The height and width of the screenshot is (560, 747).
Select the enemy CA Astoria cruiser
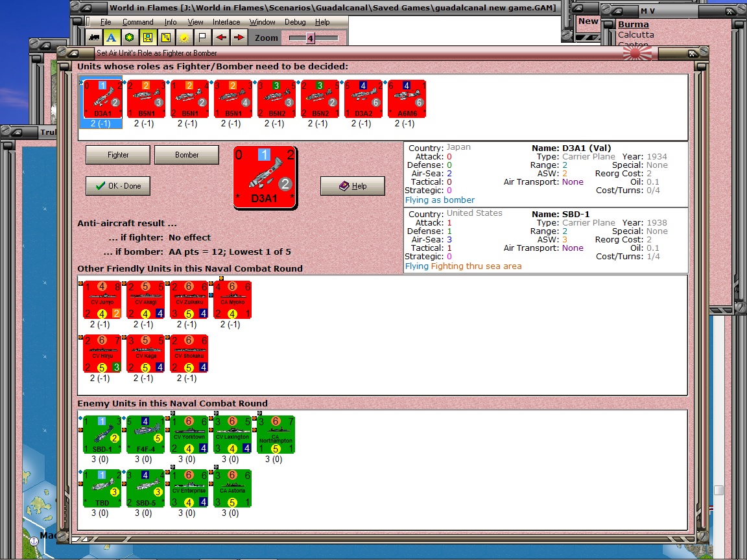pos(233,488)
